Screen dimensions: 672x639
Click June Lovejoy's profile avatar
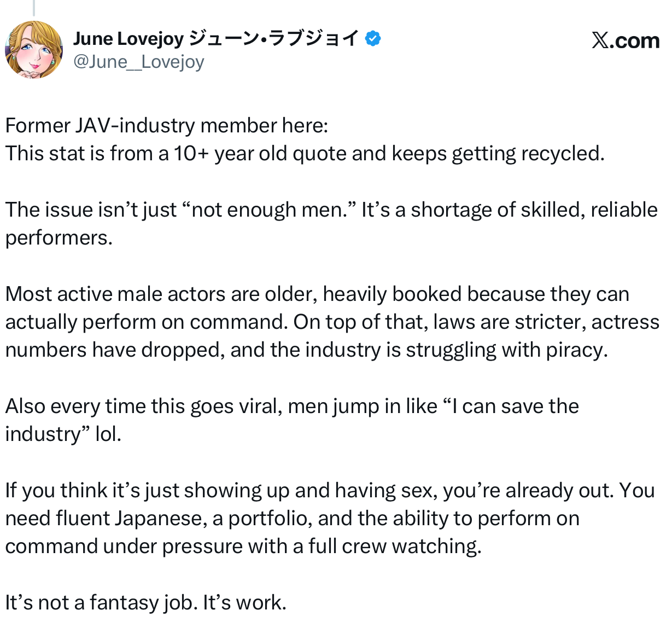[x=33, y=50]
